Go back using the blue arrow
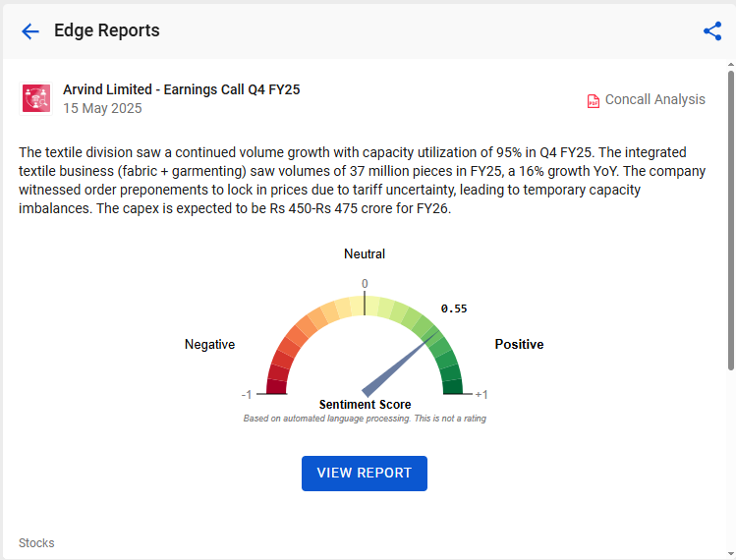Image resolution: width=736 pixels, height=560 pixels. pyautogui.click(x=30, y=31)
